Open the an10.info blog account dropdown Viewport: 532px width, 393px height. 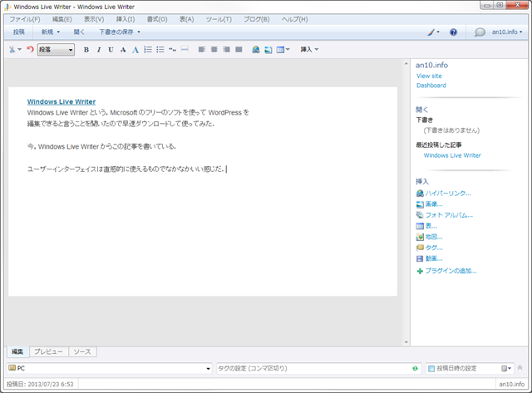pyautogui.click(x=507, y=32)
